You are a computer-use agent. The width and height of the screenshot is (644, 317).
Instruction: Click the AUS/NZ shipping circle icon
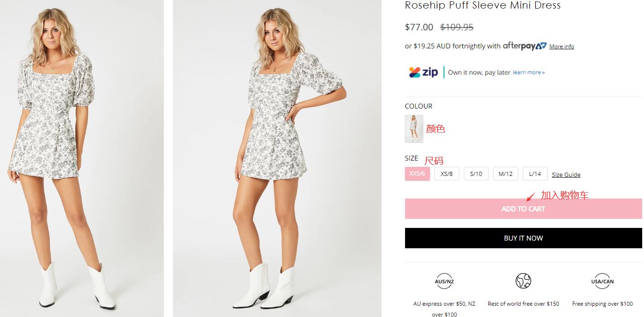click(444, 281)
